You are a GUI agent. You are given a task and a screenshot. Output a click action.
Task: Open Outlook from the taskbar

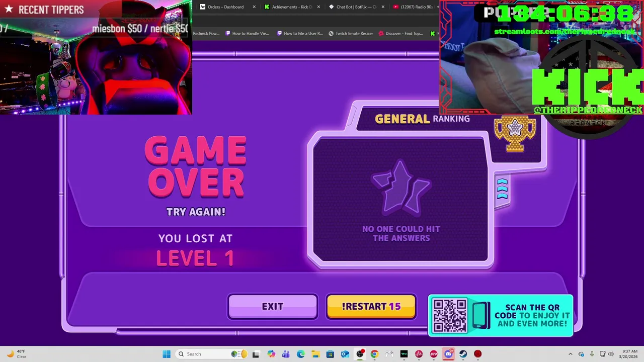click(345, 354)
